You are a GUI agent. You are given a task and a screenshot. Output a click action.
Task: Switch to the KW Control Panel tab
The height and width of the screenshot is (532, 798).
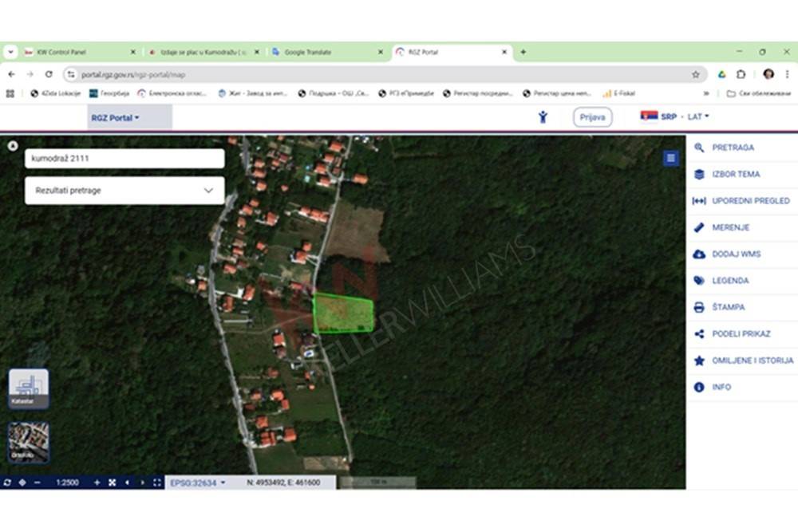pyautogui.click(x=79, y=52)
